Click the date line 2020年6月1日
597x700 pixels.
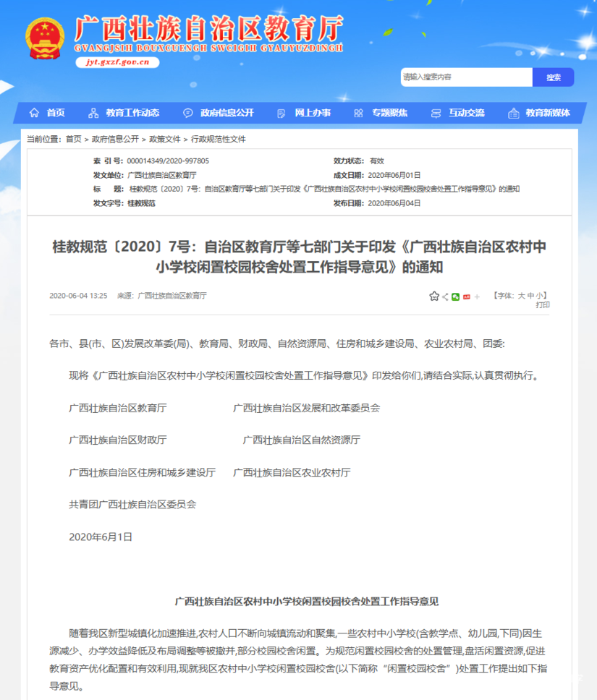(x=101, y=537)
